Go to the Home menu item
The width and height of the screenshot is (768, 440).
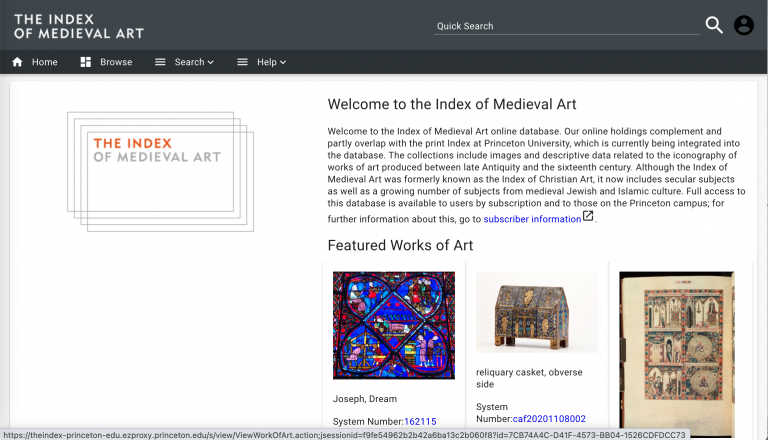coord(45,62)
